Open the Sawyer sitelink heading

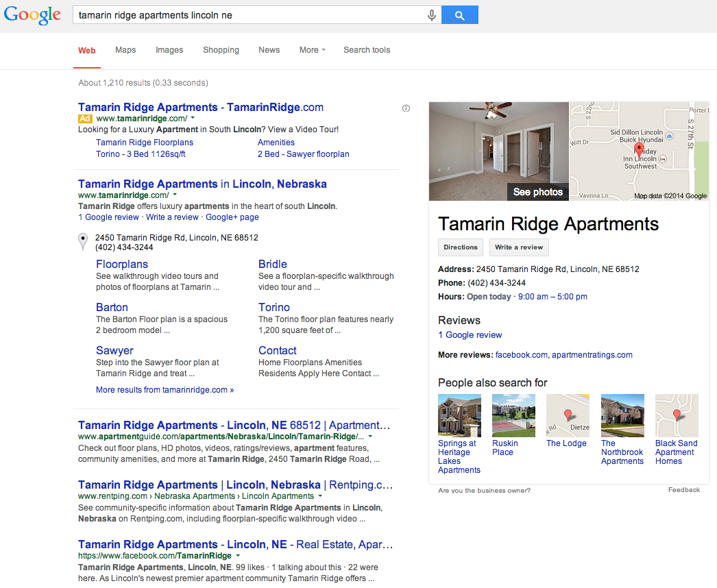tap(114, 350)
